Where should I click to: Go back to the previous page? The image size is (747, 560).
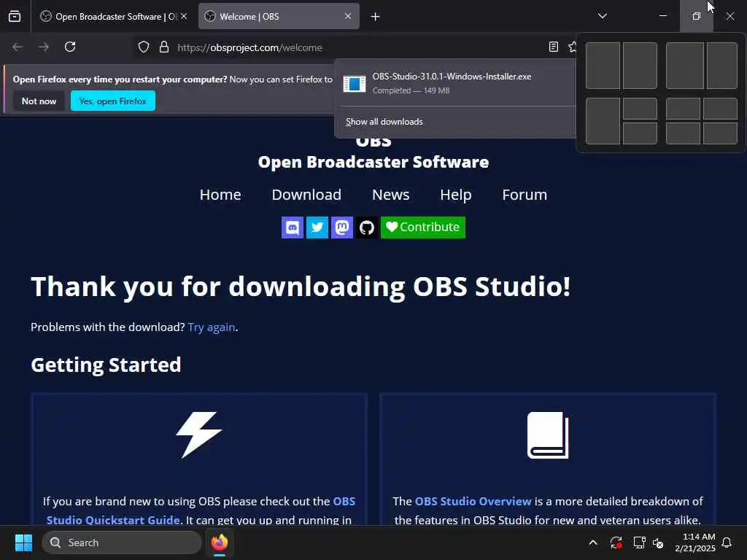pyautogui.click(x=18, y=47)
